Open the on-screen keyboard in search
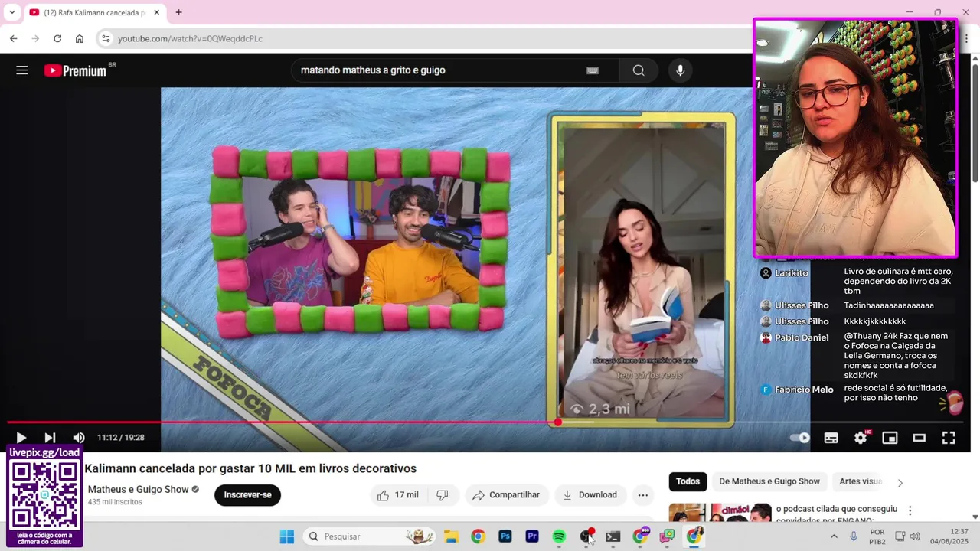The image size is (980, 551). 592,70
